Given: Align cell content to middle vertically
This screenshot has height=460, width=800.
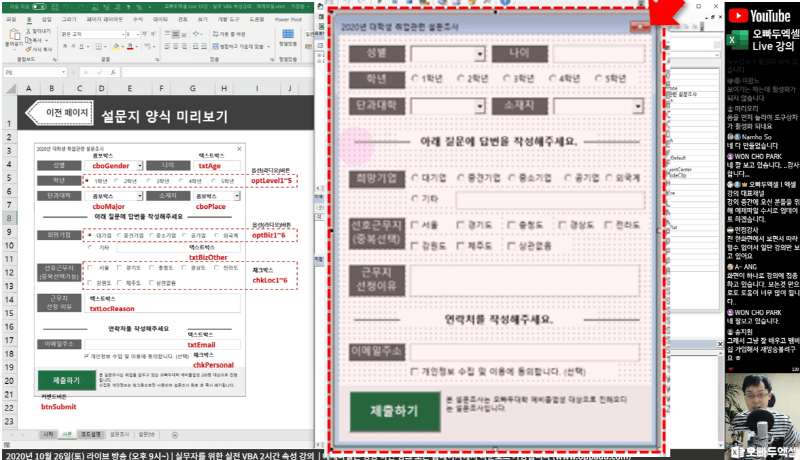Looking at the screenshot, I should 176,34.
